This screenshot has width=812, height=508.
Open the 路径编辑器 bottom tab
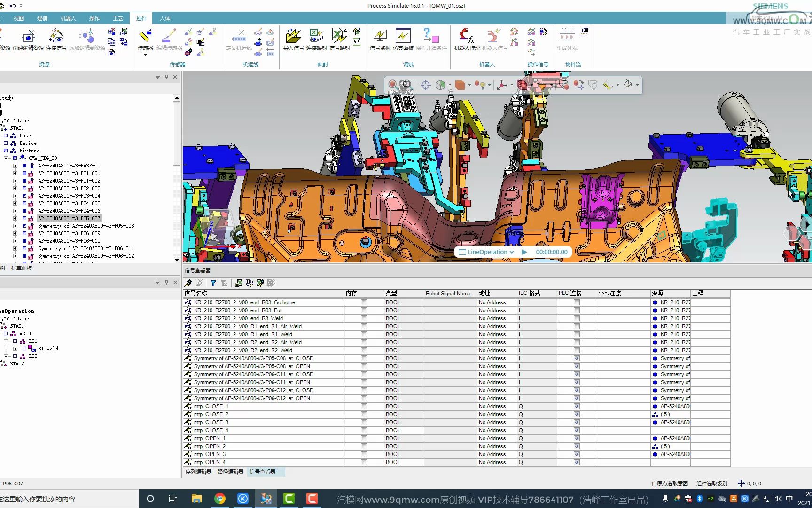pyautogui.click(x=230, y=472)
